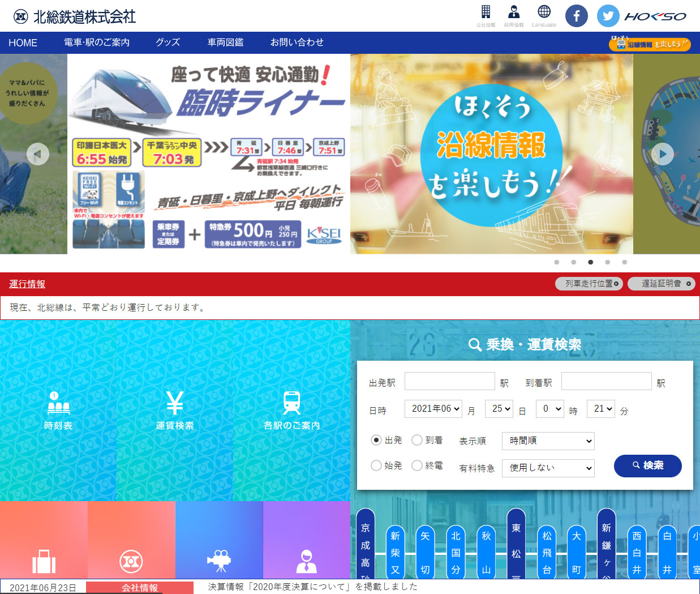The width and height of the screenshot is (700, 594).
Task: Select the 新柴又 station button
Action: coord(396,553)
